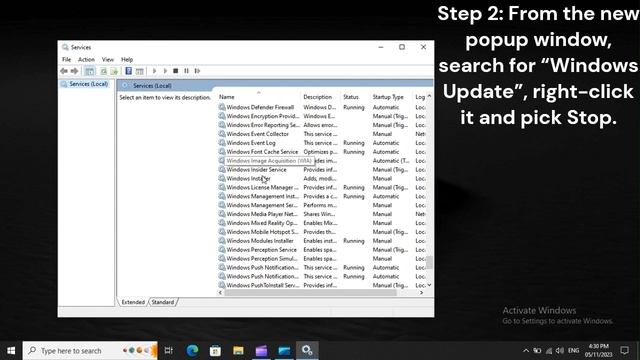Click the Restart Service toolbar icon
The width and height of the screenshot is (640, 360).
coord(198,71)
